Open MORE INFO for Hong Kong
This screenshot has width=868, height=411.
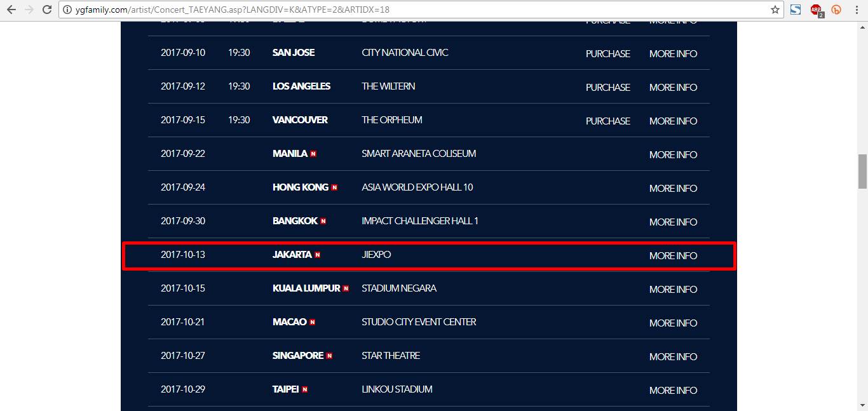click(673, 188)
